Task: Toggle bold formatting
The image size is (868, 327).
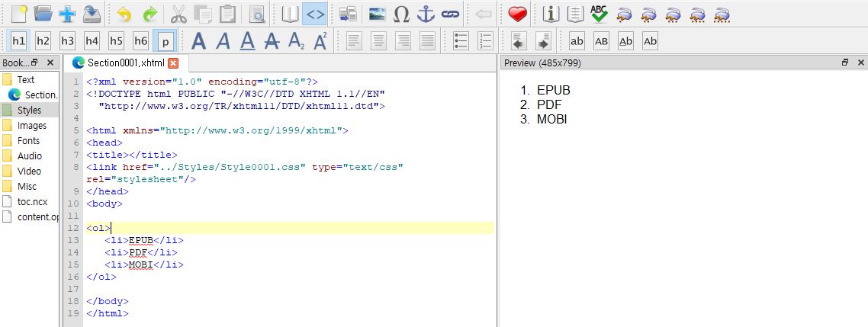Action: [199, 41]
